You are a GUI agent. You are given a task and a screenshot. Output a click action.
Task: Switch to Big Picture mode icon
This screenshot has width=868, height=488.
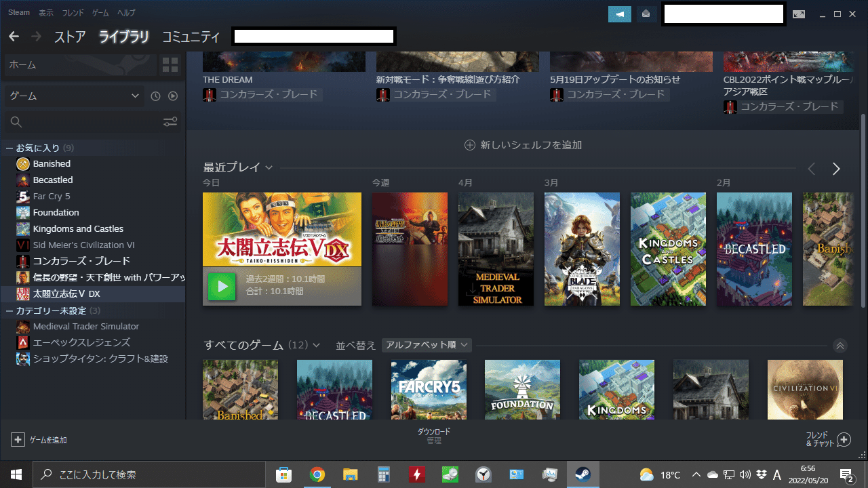coord(799,14)
